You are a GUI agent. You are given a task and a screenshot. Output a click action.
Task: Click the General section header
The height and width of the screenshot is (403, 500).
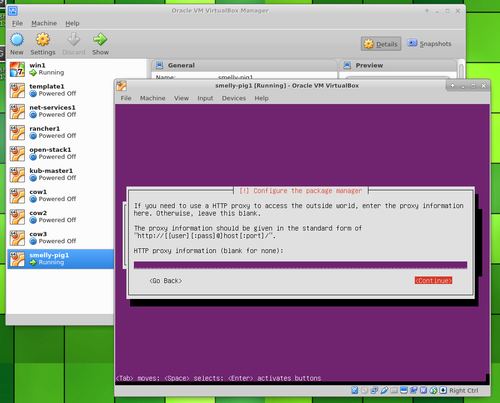[x=243, y=65]
